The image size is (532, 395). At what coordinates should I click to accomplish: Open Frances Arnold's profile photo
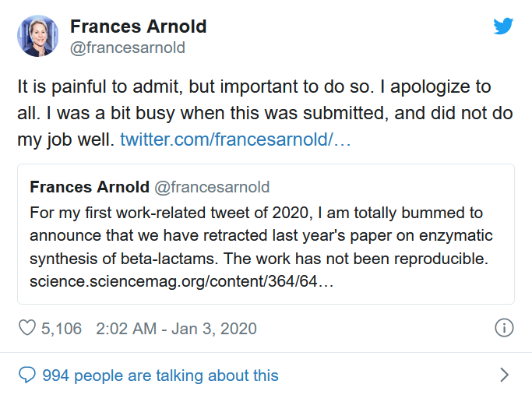[37, 36]
